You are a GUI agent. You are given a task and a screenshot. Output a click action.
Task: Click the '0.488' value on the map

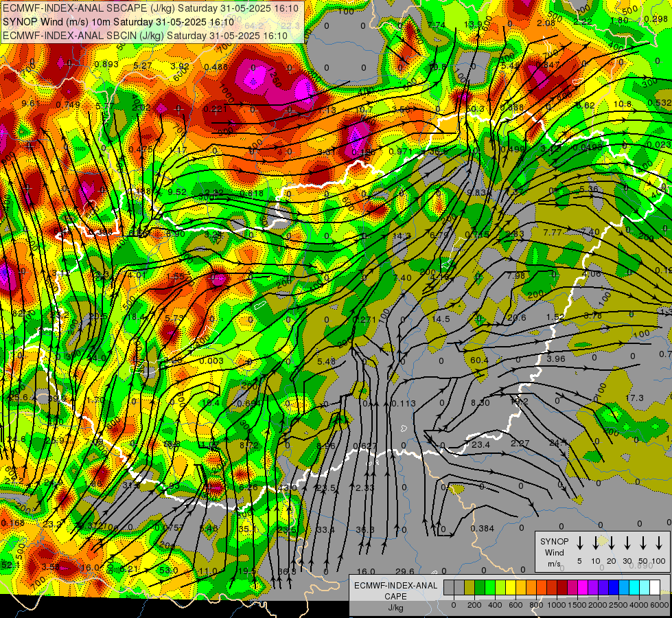[216, 67]
